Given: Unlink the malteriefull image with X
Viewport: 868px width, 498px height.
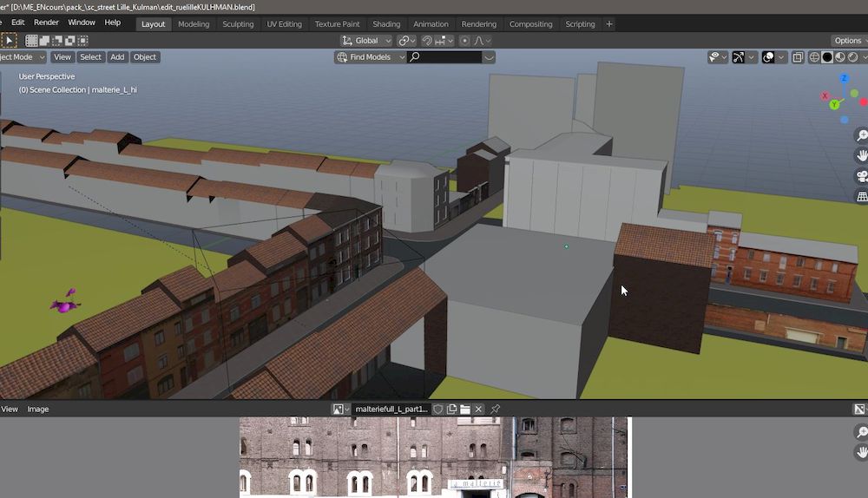Looking at the screenshot, I should [478, 409].
